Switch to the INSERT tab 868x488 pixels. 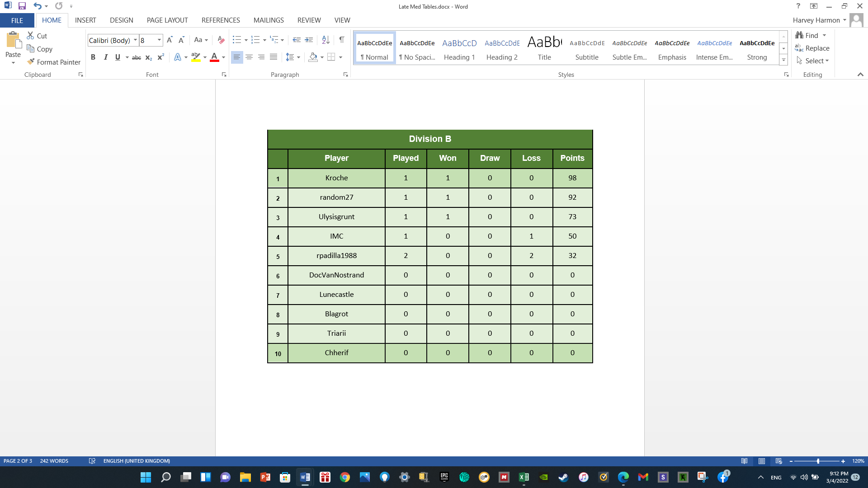[x=85, y=20]
